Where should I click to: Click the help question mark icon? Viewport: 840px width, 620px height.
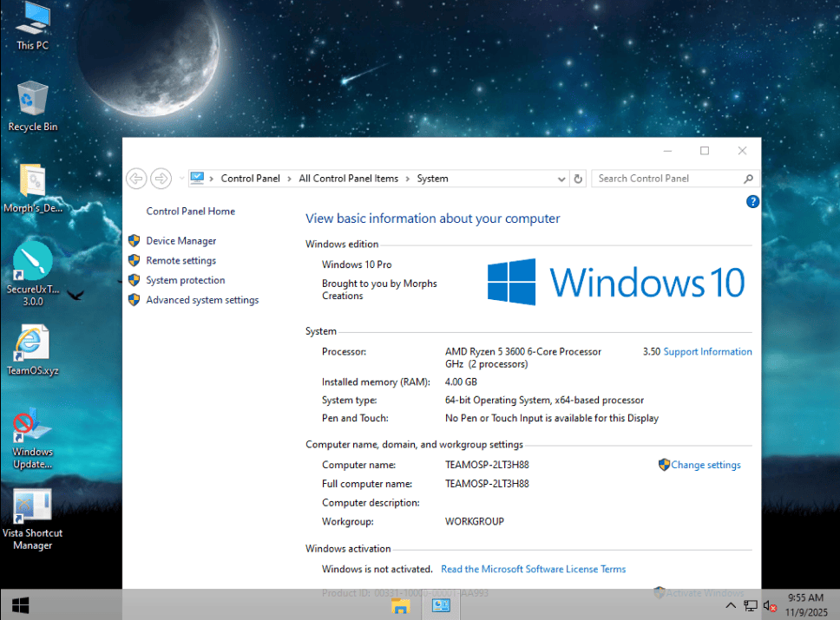(x=752, y=201)
